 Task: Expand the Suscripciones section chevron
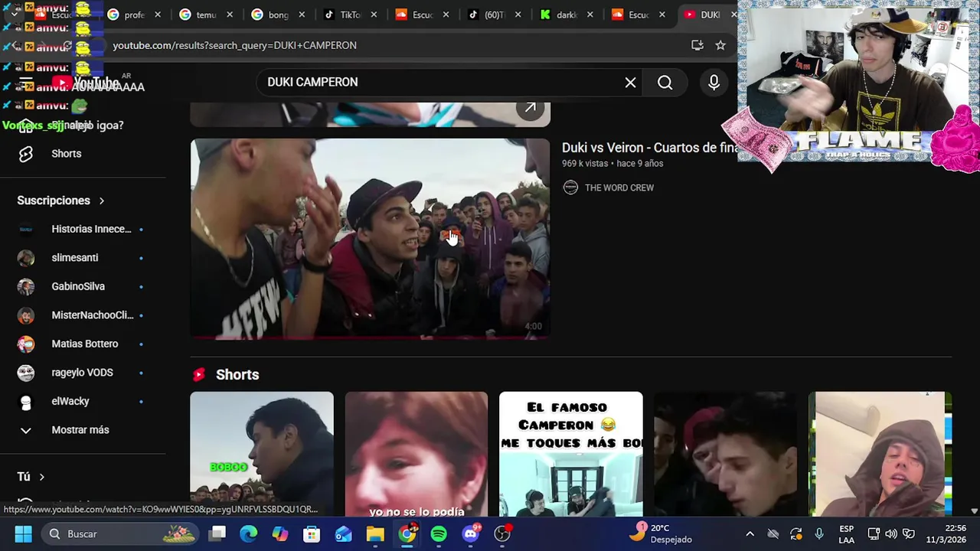pyautogui.click(x=101, y=201)
